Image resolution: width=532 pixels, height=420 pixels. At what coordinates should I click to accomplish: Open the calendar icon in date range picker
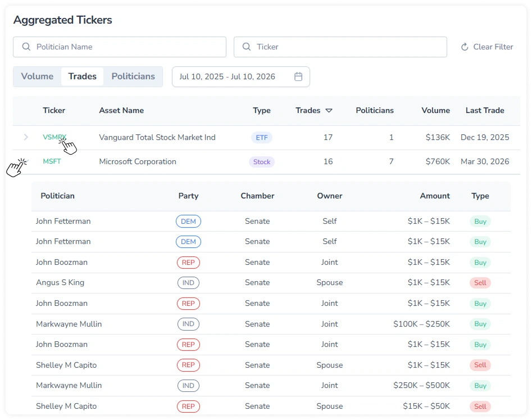pos(298,76)
